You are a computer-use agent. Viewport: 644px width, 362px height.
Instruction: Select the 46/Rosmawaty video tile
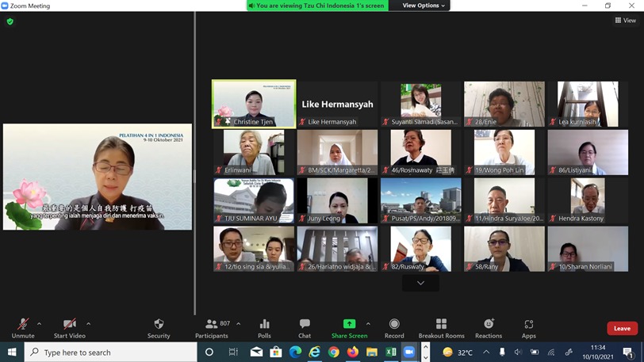pos(421,152)
